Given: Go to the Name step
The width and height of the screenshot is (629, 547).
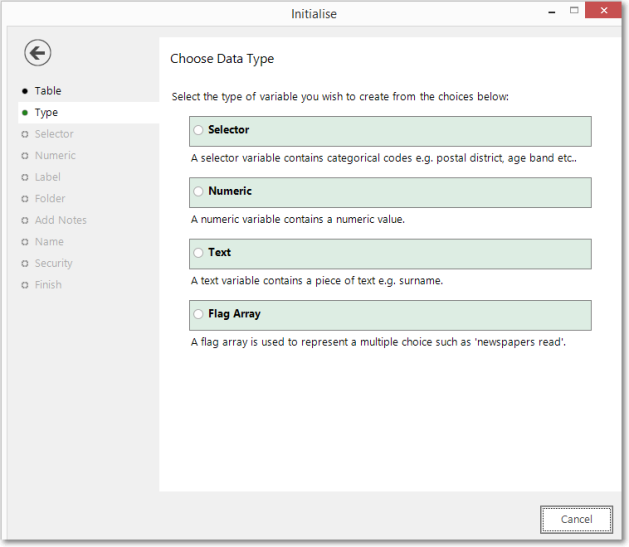Looking at the screenshot, I should pyautogui.click(x=49, y=242).
